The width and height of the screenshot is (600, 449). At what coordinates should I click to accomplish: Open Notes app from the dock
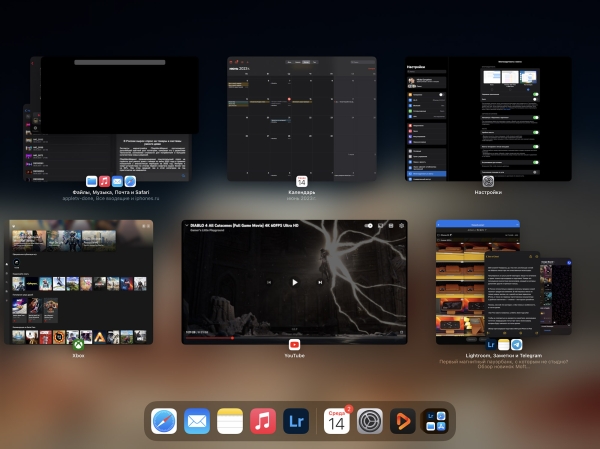coord(230,422)
